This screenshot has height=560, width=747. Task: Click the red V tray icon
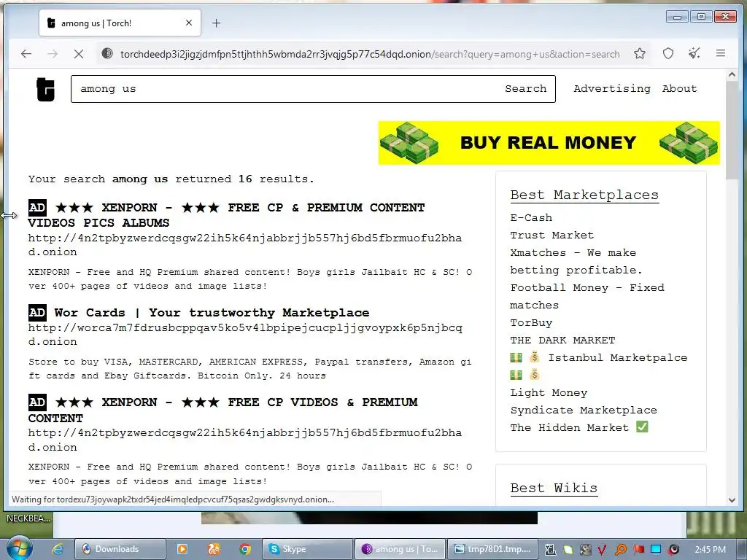[602, 550]
